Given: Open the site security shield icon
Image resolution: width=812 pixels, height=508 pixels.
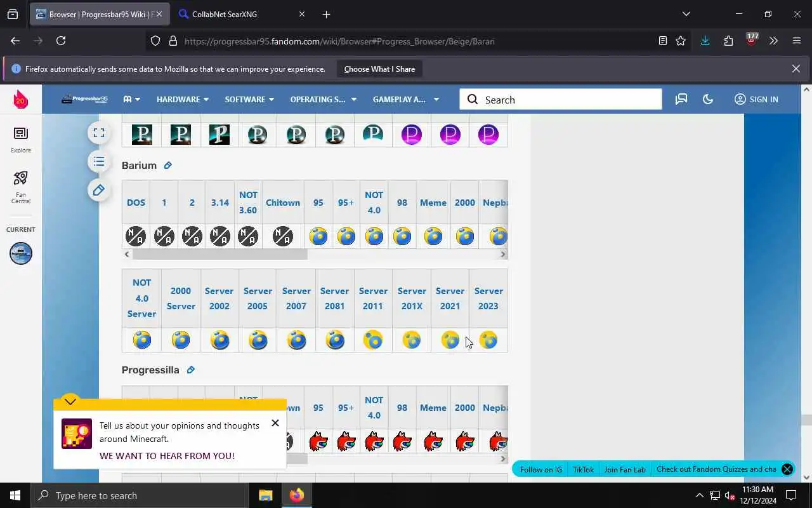Looking at the screenshot, I should (x=155, y=41).
